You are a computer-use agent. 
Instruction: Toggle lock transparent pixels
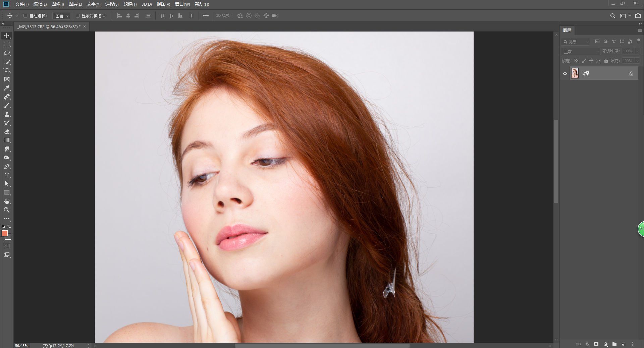pos(576,61)
